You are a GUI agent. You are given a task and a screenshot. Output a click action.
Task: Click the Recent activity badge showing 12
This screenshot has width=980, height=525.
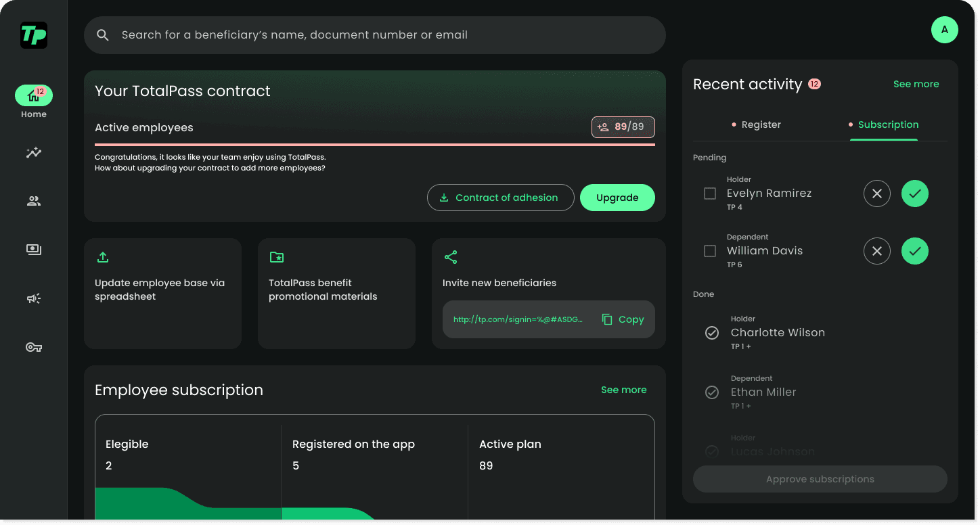[x=815, y=85]
